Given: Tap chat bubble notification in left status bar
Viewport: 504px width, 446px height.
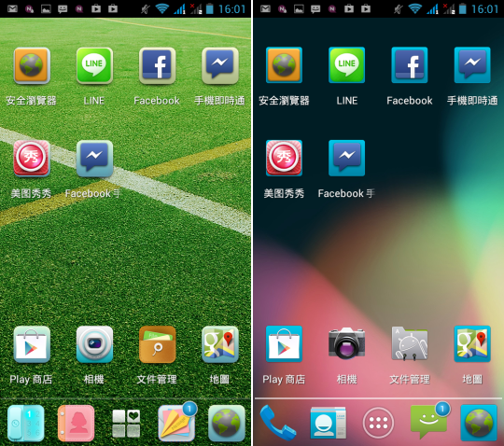Looking at the screenshot, I should point(63,9).
